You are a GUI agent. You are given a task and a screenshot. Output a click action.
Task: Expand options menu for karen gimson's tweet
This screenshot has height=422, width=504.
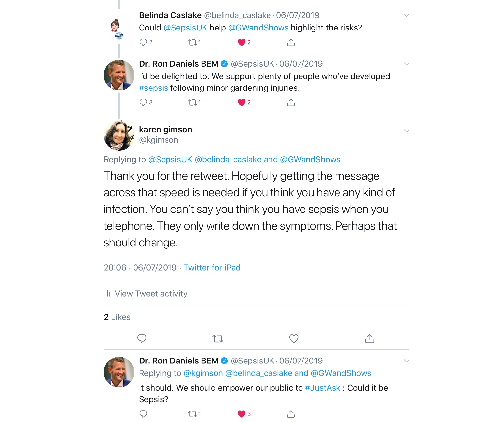(x=406, y=131)
